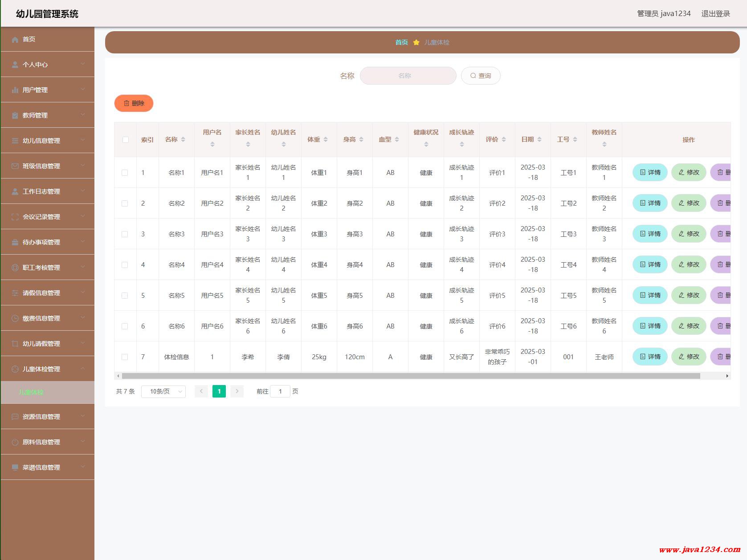Click the compass icon for 儿童体检管理

15,369
